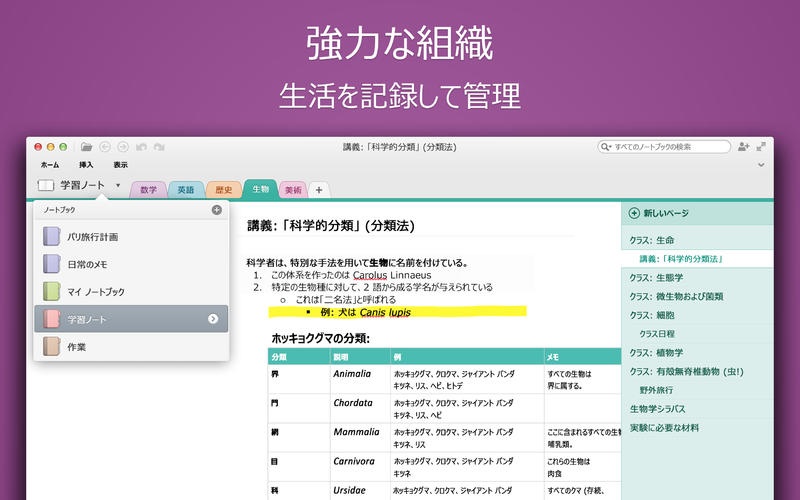Open the page クラス: 生命

(697, 240)
